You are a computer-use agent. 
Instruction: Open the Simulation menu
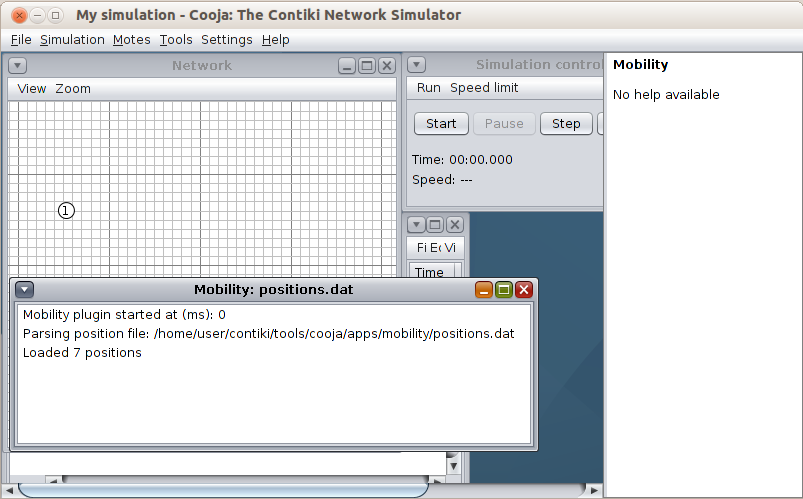tap(72, 40)
